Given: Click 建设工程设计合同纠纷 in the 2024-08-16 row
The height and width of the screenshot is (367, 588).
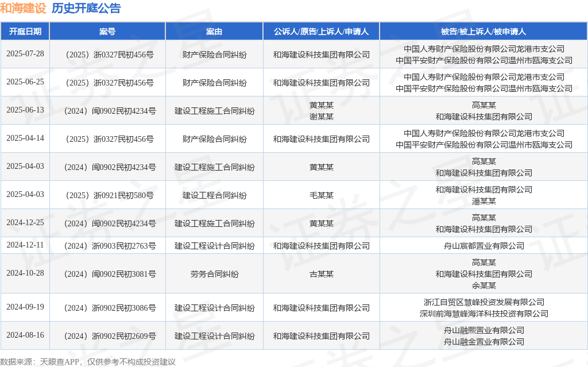Looking at the screenshot, I should (214, 336).
